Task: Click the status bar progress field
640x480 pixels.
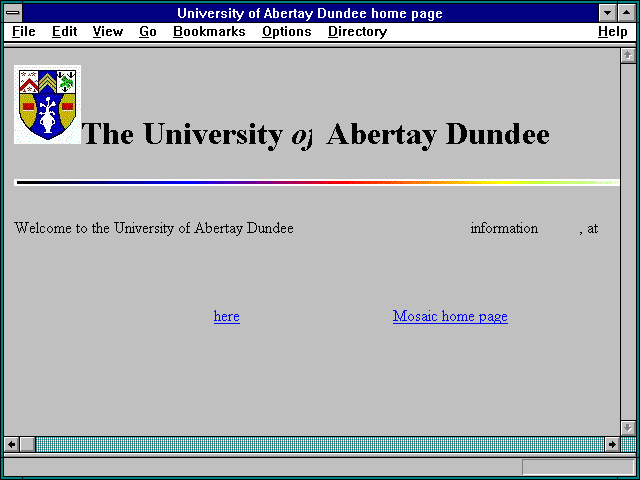Action: 578,467
